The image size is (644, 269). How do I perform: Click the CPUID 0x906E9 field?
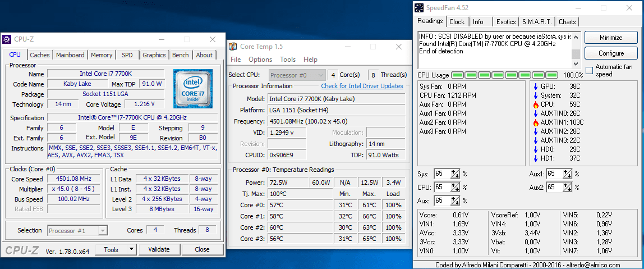coord(287,155)
